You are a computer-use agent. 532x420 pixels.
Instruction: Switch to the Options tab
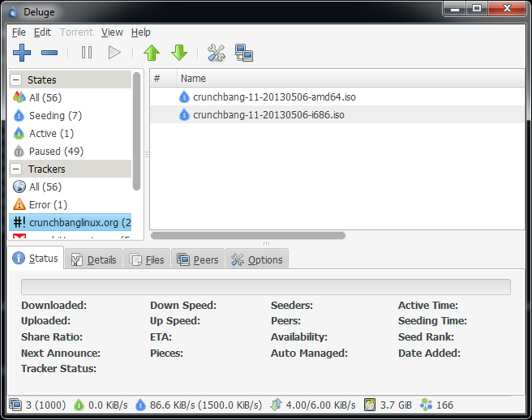pyautogui.click(x=257, y=260)
